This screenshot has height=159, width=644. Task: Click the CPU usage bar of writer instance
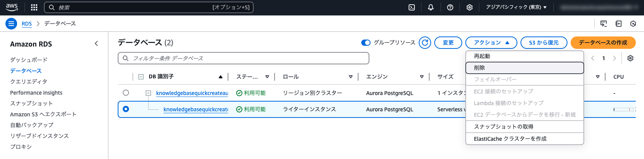(x=624, y=109)
